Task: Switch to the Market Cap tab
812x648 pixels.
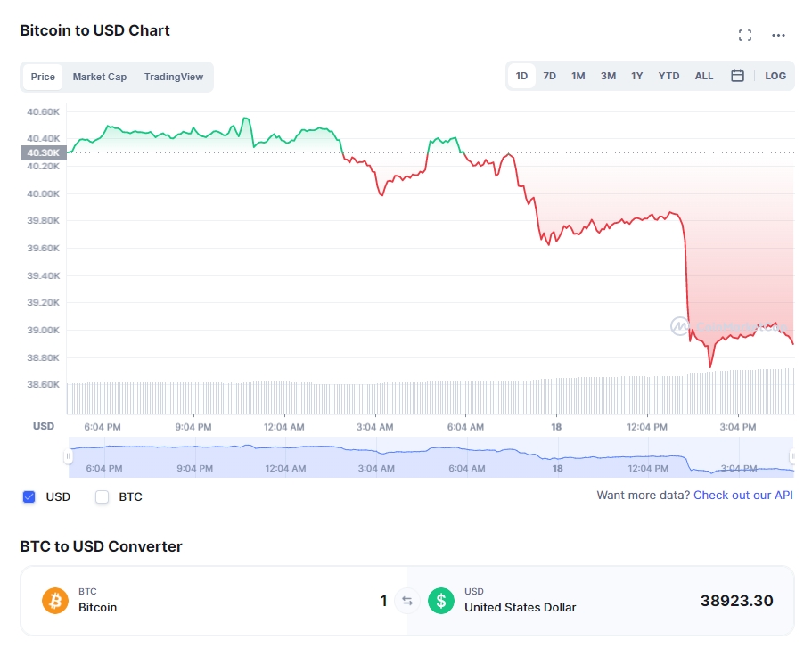Action: click(x=100, y=77)
